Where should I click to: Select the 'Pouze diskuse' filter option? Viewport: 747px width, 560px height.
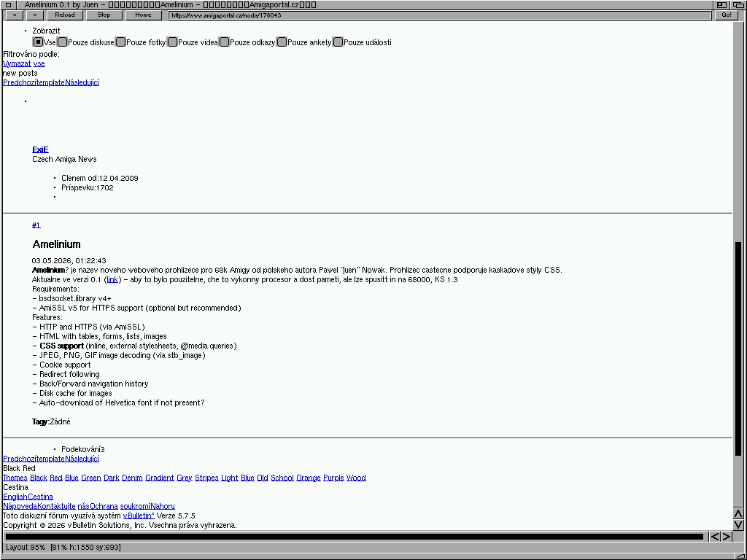[x=63, y=42]
